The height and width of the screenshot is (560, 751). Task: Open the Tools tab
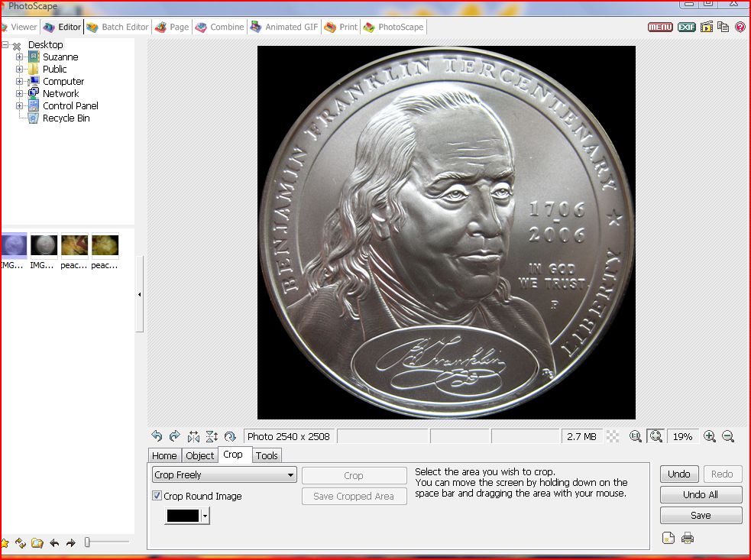coord(267,455)
